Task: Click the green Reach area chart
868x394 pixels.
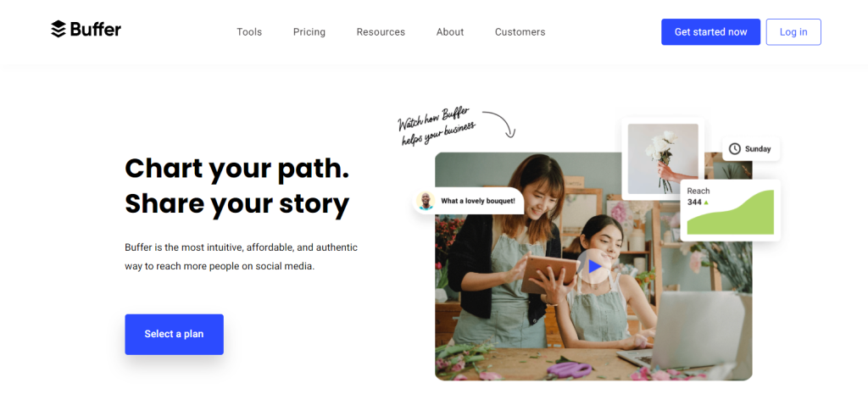Action: pyautogui.click(x=730, y=213)
